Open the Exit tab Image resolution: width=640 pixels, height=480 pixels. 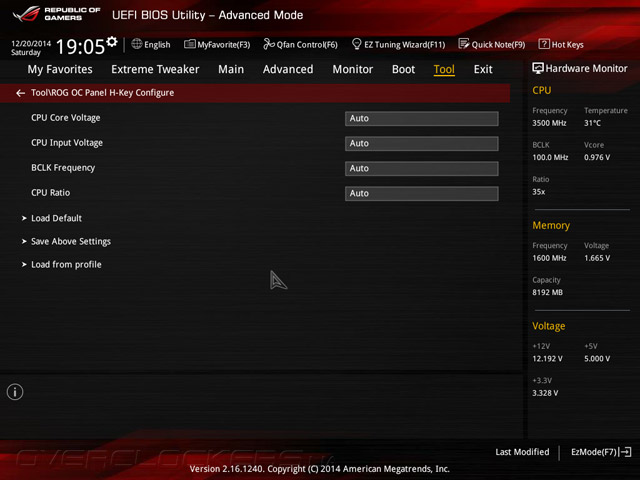point(483,69)
